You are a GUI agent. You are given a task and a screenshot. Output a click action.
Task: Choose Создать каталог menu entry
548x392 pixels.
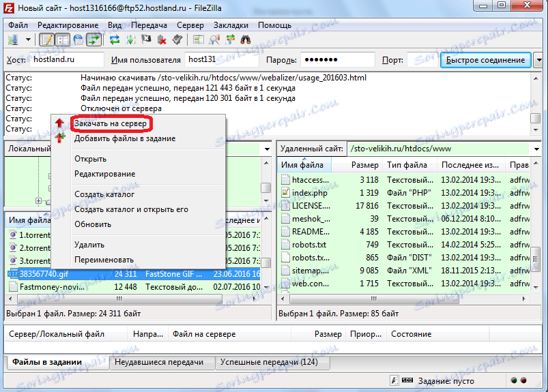pos(104,194)
